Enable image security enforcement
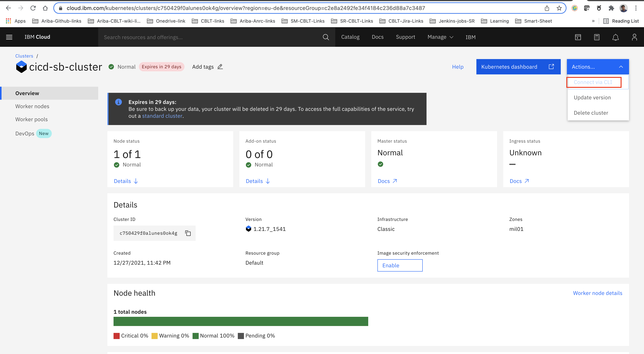Screen dimensions: 644x354 point(400,265)
